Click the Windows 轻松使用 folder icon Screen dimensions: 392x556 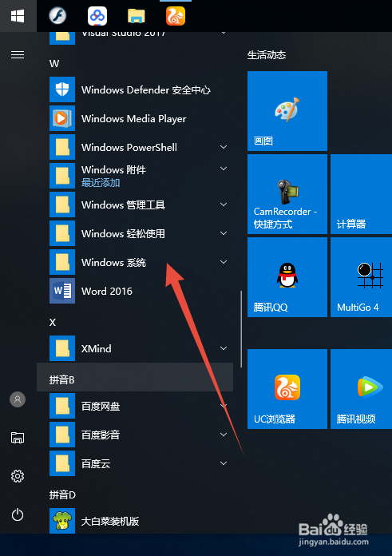point(62,233)
